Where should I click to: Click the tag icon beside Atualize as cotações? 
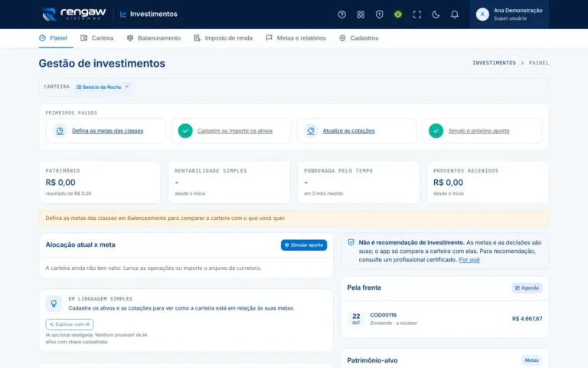point(311,130)
